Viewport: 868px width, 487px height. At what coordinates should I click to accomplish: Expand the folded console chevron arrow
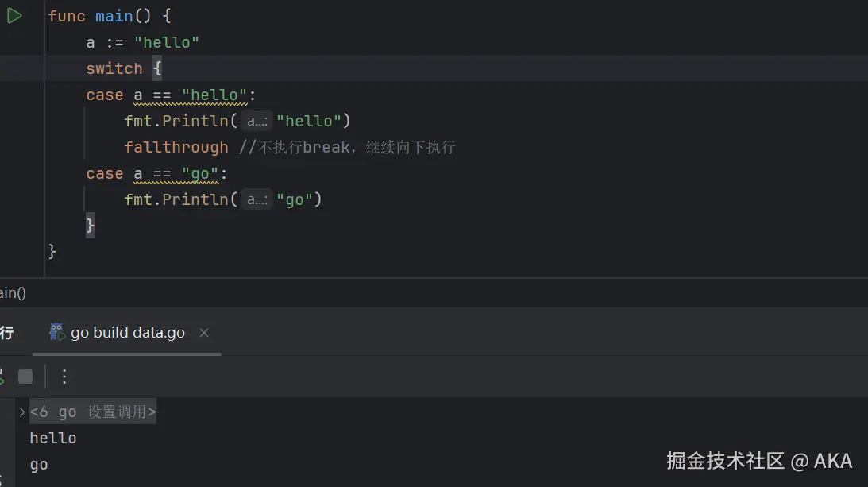(x=22, y=412)
